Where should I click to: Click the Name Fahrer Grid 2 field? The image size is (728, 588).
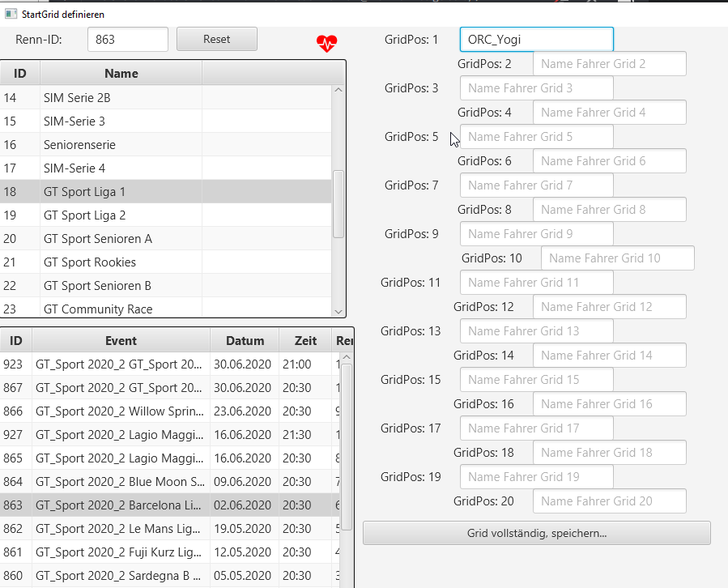[609, 64]
